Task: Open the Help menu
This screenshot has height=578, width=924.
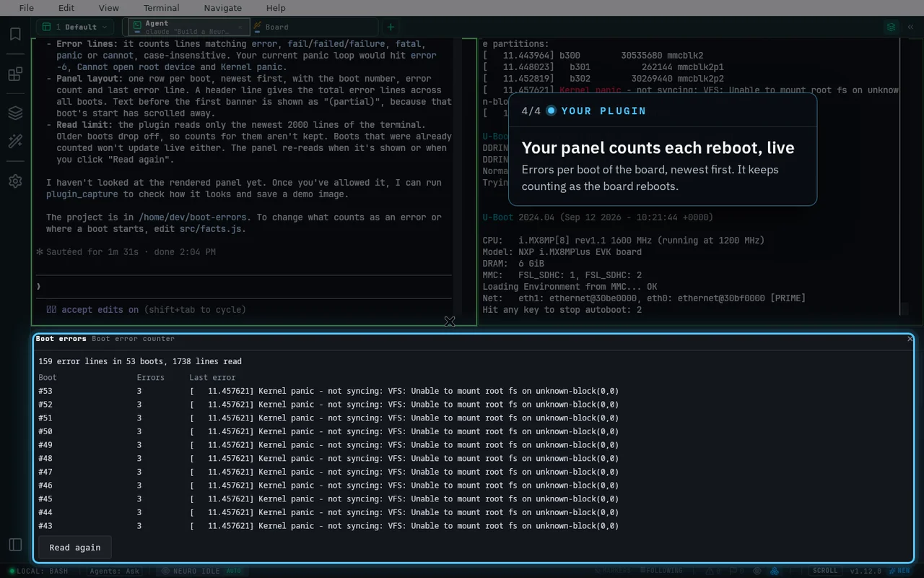Action: point(276,8)
